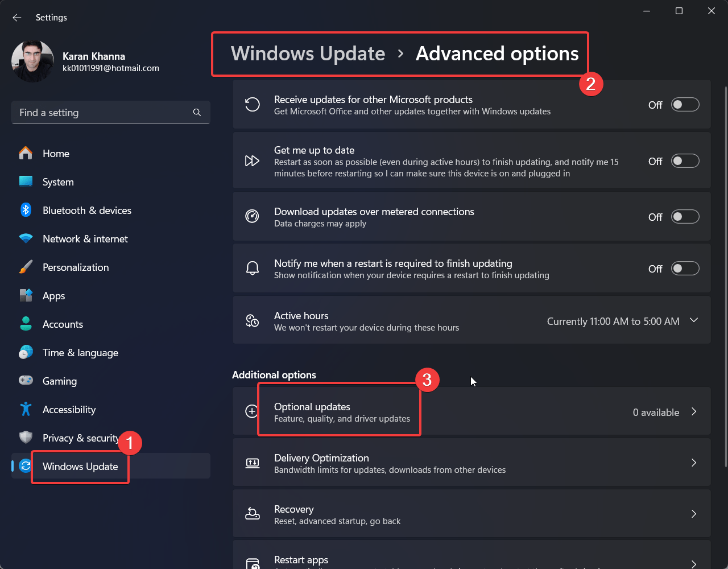This screenshot has height=569, width=728.
Task: Select Privacy & security in sidebar
Action: [80, 438]
